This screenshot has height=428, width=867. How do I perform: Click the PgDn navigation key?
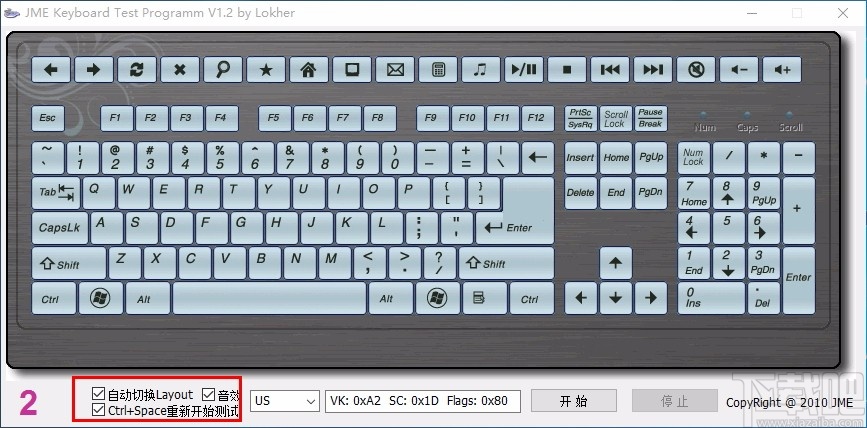tap(651, 193)
